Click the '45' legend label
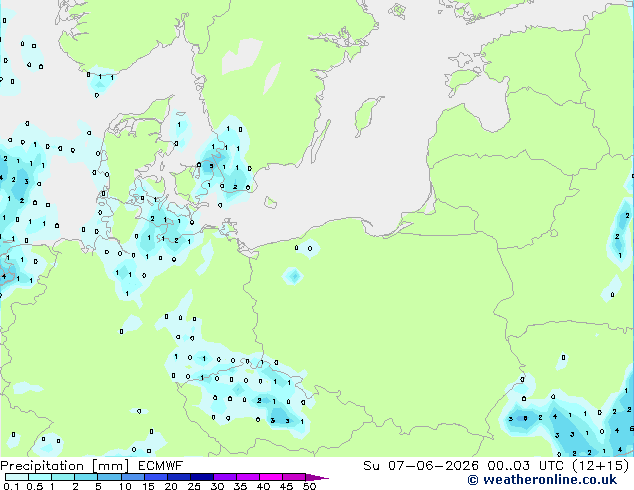This screenshot has height=490, width=634. click(x=286, y=486)
